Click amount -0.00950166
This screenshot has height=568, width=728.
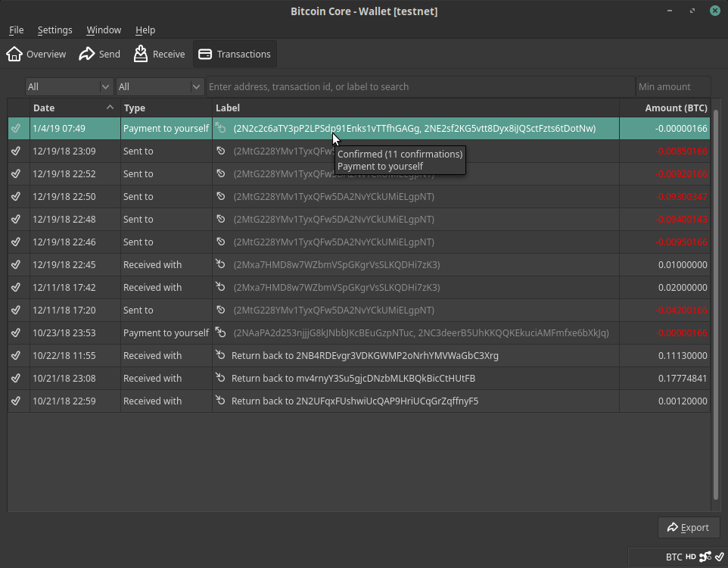(681, 242)
